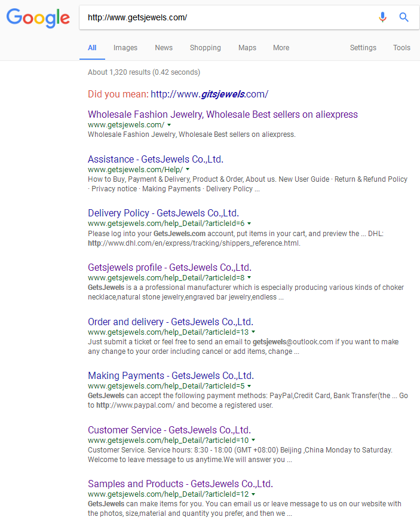420x526 pixels.
Task: Expand the More search categories menu
Action: tap(281, 48)
